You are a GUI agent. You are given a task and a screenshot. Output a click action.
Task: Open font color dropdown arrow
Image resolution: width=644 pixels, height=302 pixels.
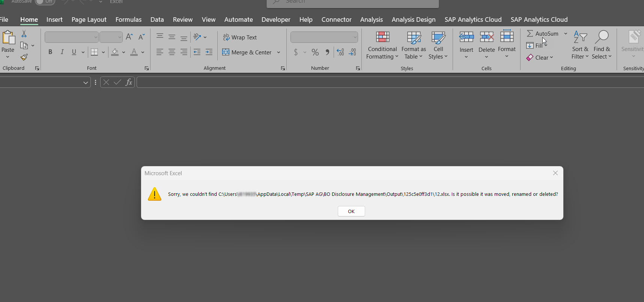143,52
